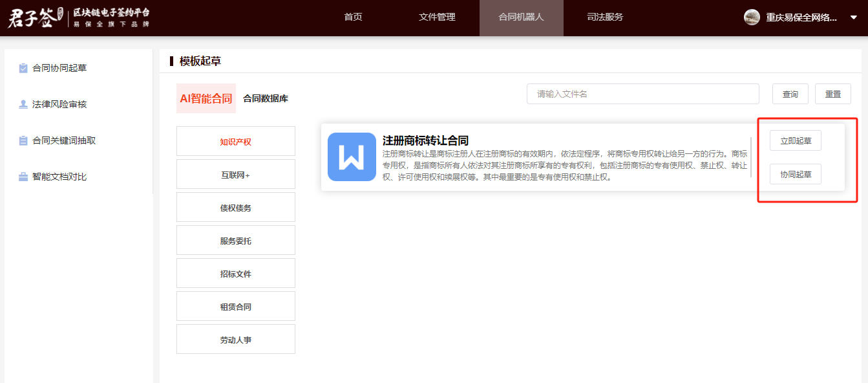Click the 重置 reset button

[833, 94]
